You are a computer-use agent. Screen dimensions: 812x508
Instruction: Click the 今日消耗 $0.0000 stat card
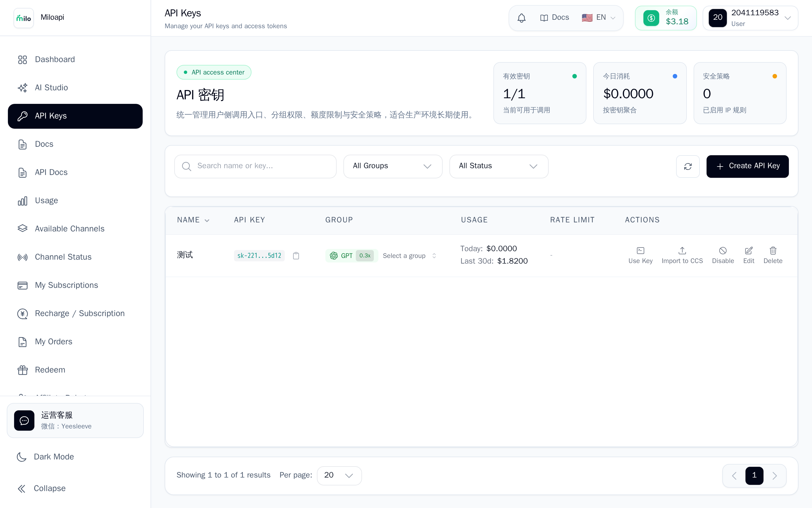639,93
